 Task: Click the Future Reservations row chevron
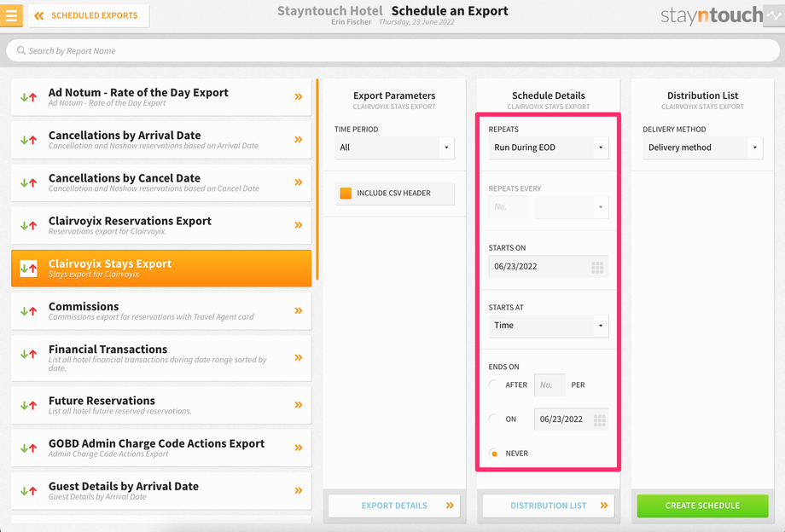tap(299, 404)
